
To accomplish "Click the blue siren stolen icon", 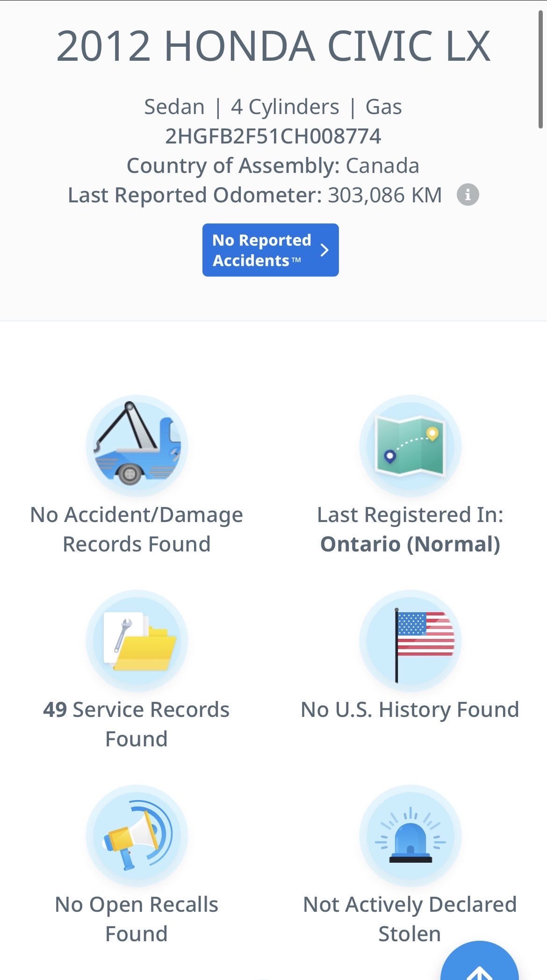I will (x=410, y=836).
